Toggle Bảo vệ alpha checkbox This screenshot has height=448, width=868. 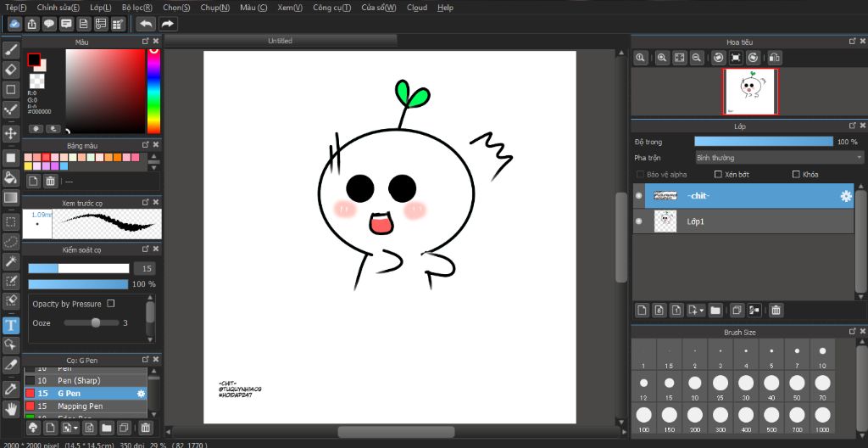click(x=641, y=174)
